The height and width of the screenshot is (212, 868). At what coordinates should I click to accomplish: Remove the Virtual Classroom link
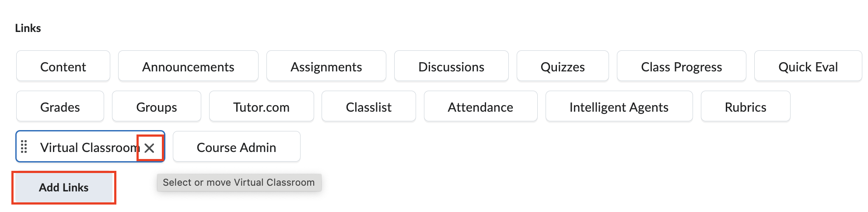pyautogui.click(x=150, y=148)
